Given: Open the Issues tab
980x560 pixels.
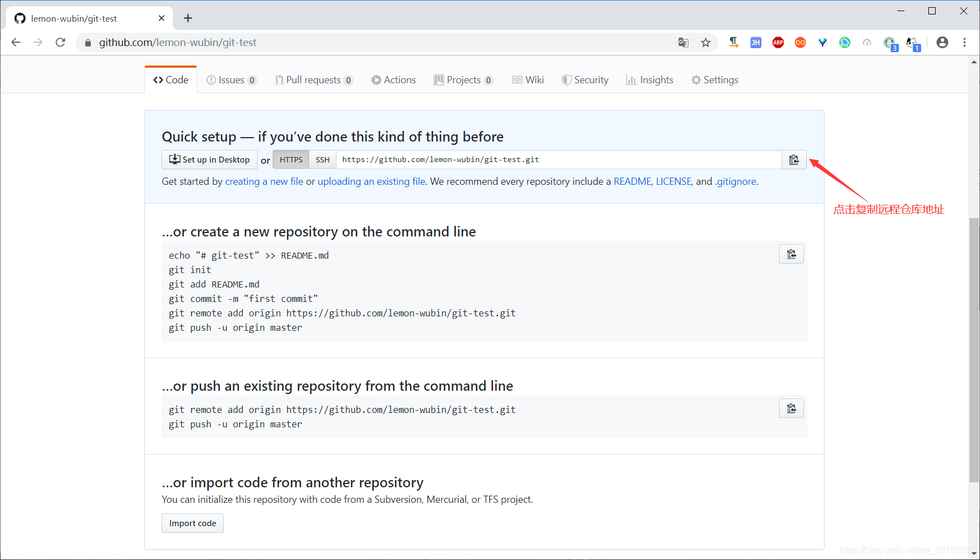Looking at the screenshot, I should 231,80.
